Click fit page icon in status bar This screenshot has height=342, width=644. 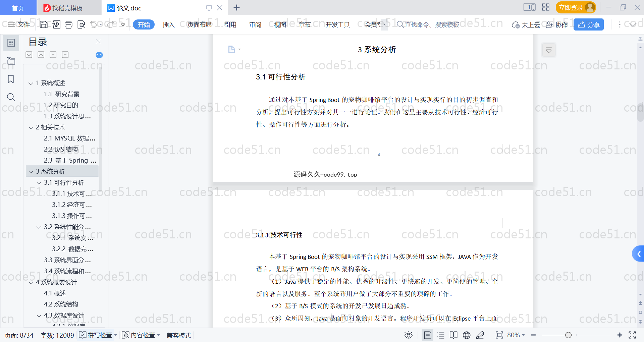(x=499, y=335)
